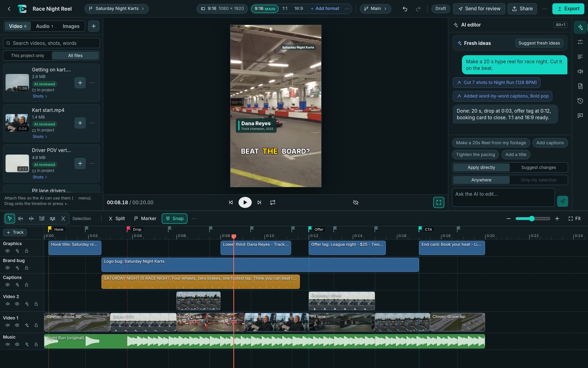Mute the Music track
Image resolution: width=588 pixels, height=368 pixels.
click(7, 344)
